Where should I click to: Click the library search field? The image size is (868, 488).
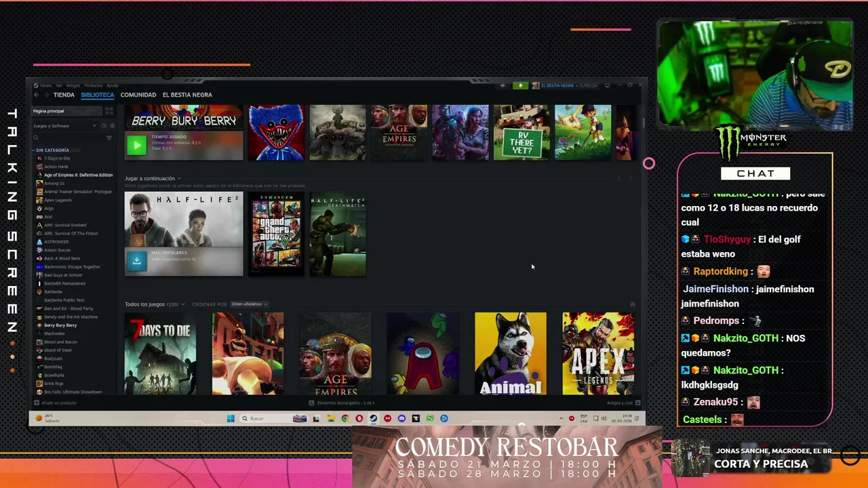68,138
